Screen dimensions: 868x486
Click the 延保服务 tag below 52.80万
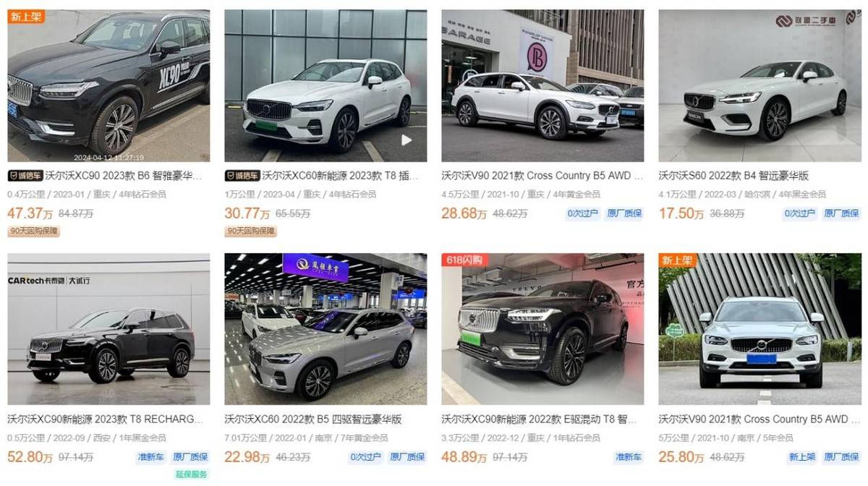[x=191, y=474]
